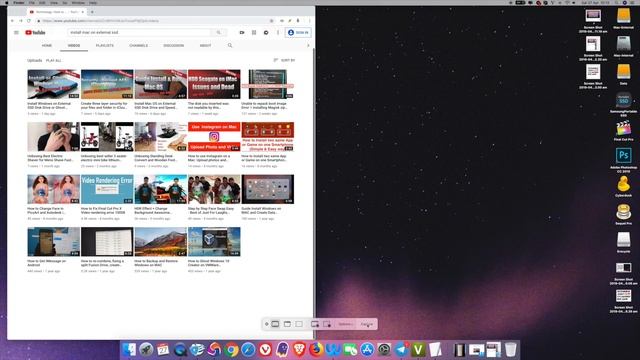Switch to the ABOUT channel tab
Viewport: 640px width, 360px height.
pyautogui.click(x=205, y=45)
